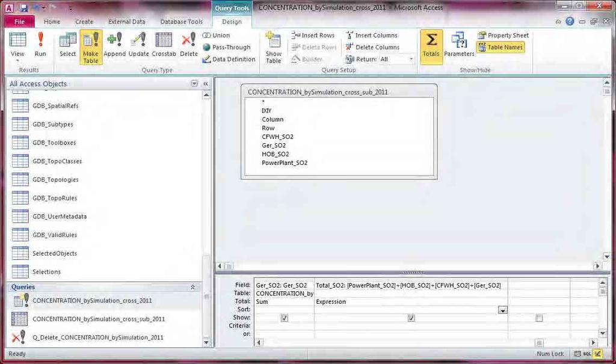Collapse the Queries group
Screen dimensions: 616x364
(x=193, y=288)
